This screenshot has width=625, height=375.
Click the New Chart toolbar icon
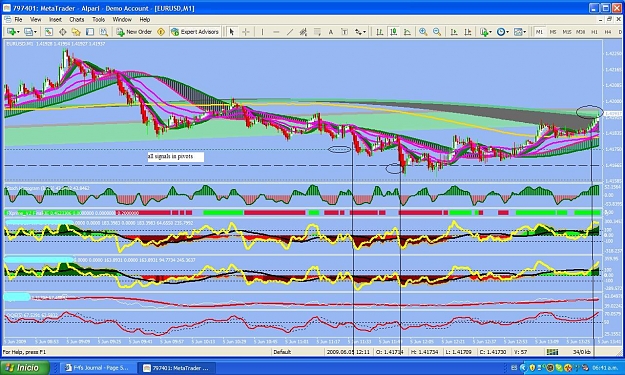(11, 32)
